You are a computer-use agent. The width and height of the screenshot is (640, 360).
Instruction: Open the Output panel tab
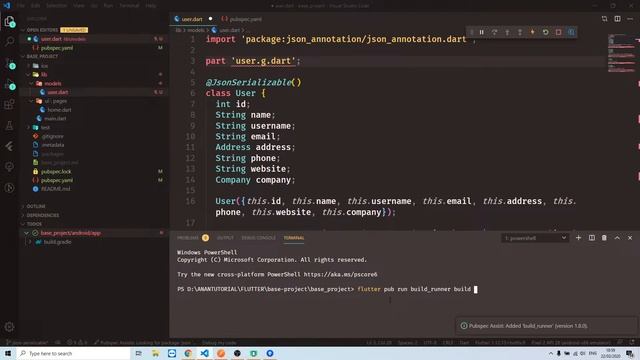coord(225,238)
